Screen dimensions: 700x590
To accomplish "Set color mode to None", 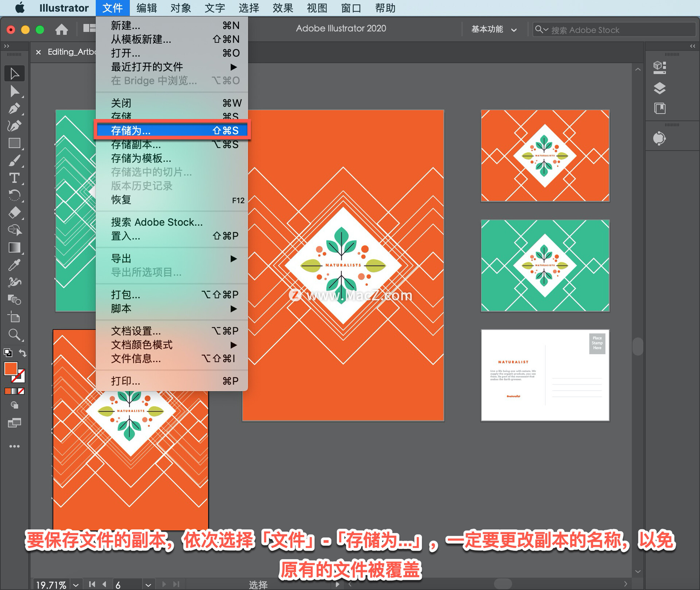I will click(22, 391).
